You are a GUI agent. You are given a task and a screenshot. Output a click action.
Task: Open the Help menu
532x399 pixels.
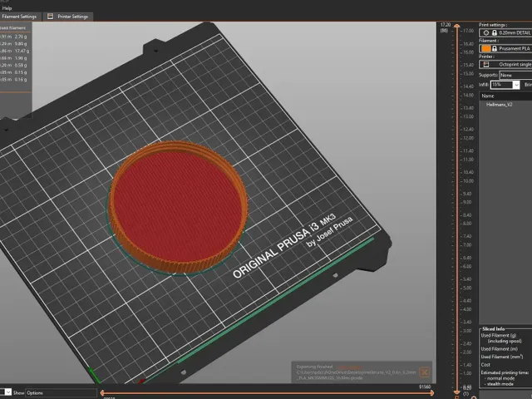pos(7,8)
